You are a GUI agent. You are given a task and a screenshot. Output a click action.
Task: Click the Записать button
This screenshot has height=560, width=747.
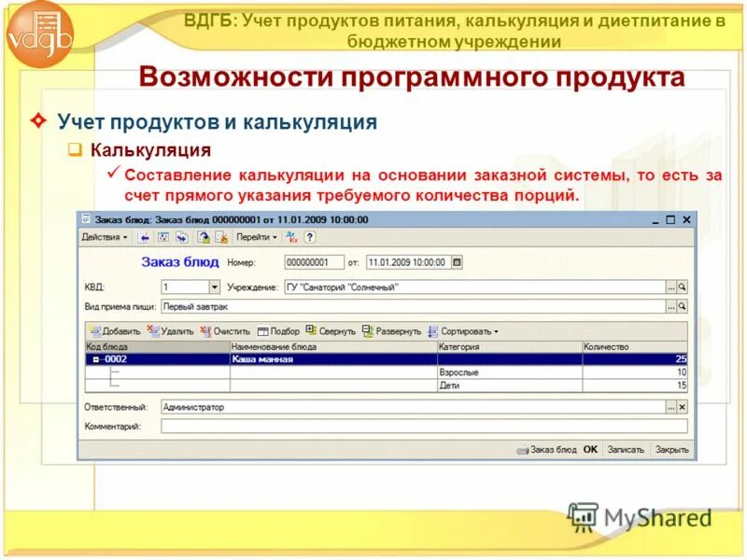point(627,450)
